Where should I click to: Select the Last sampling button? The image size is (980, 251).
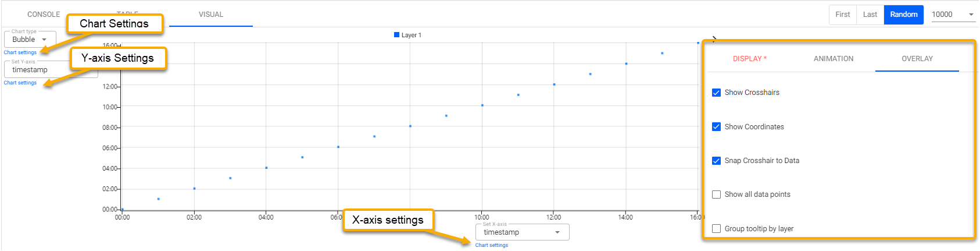pos(870,15)
